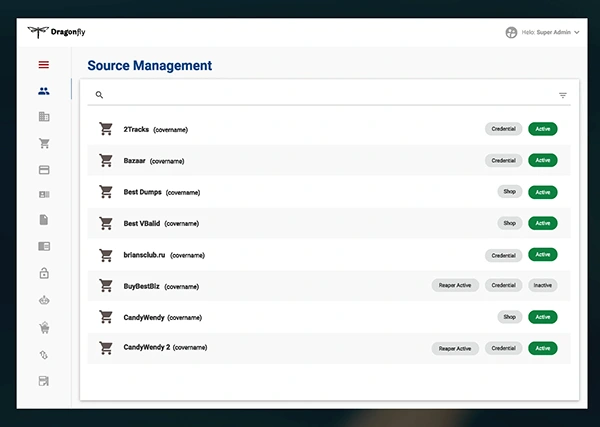Open the newspaper layout sidebar icon

pos(44,246)
